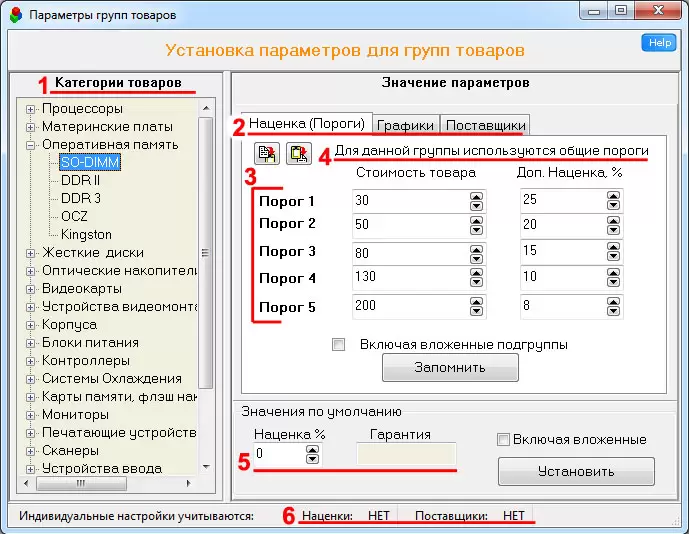Click the second threshold paste icon
This screenshot has height=534, width=689.
coord(299,153)
